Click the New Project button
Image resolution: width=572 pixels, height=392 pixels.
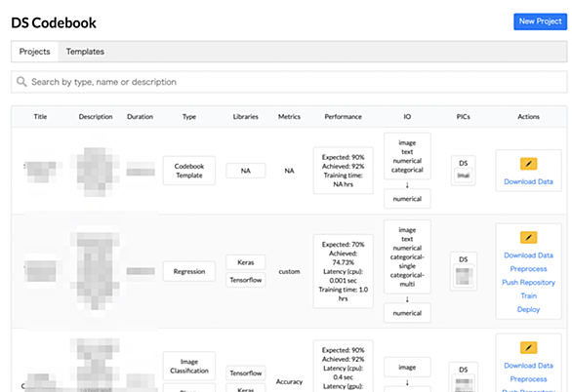click(x=540, y=21)
